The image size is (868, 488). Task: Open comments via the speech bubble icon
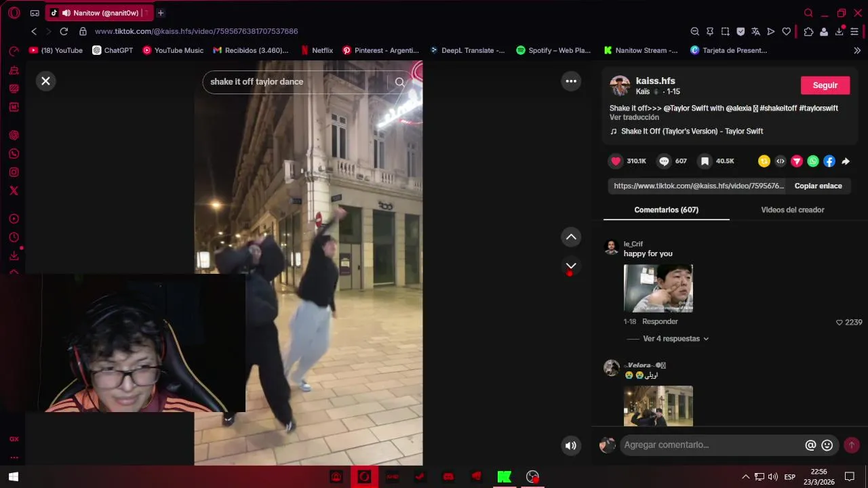pos(664,161)
